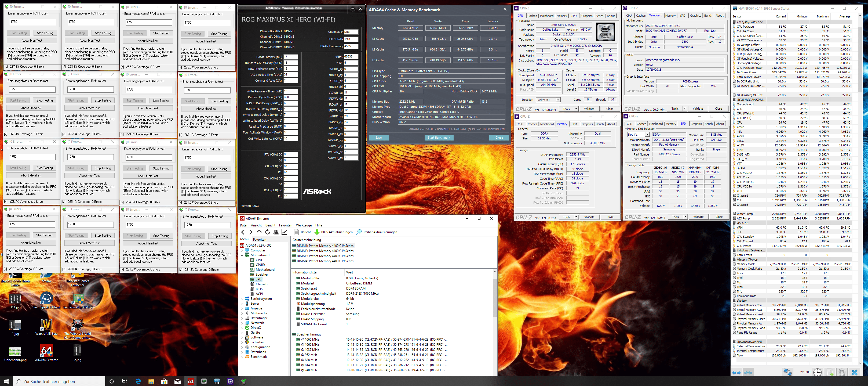The width and height of the screenshot is (868, 386).
Task: Collapse Motherboard node in AIDA64 tree
Action: (242, 255)
